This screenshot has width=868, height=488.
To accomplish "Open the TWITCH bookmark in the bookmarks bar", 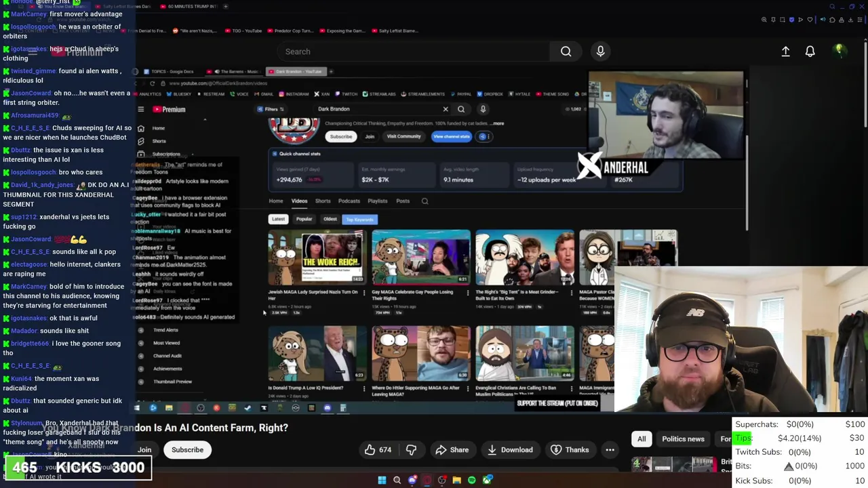I will coord(347,94).
